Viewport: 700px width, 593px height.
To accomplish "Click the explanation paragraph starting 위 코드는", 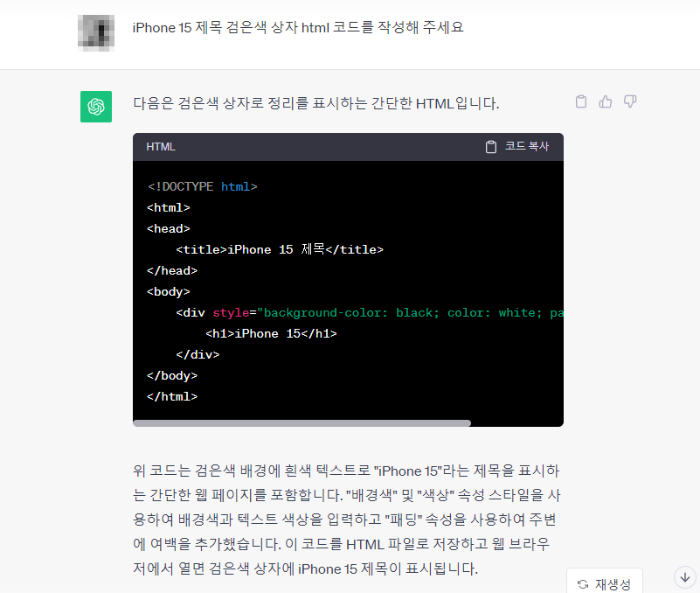I will point(347,520).
